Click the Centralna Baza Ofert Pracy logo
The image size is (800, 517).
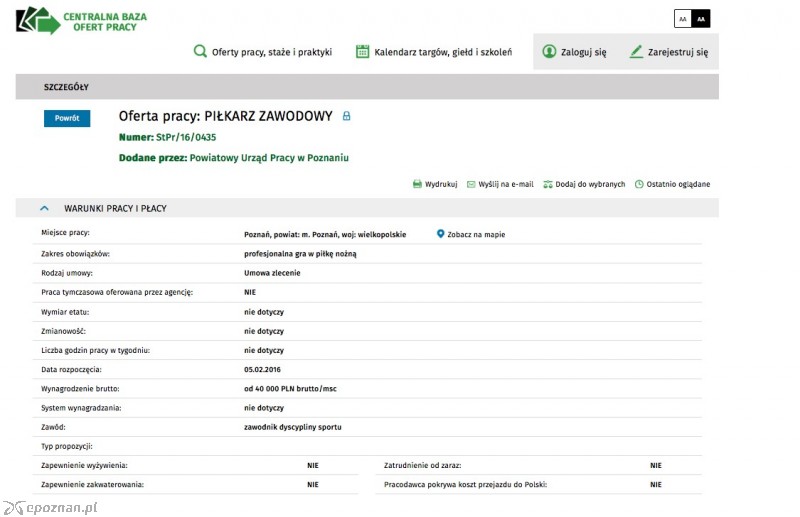click(x=82, y=21)
